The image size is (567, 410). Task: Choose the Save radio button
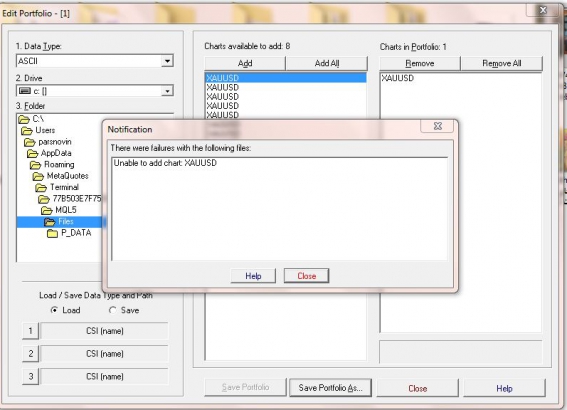[112, 310]
